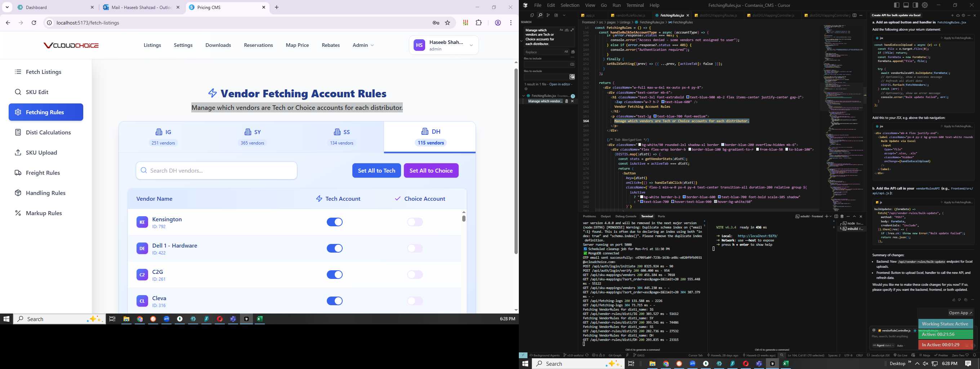980x369 pixels.
Task: Toggle C2G Choice Account switch
Action: pyautogui.click(x=415, y=275)
